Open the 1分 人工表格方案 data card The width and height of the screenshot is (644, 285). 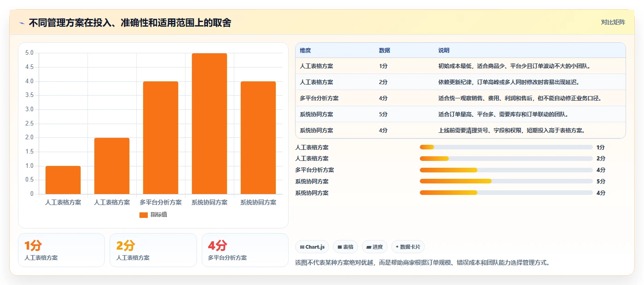tap(61, 250)
